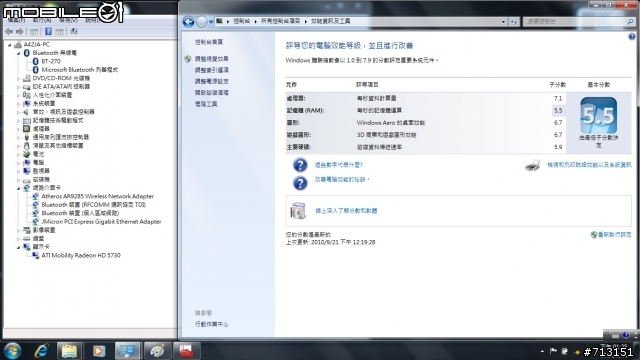Collapse the A42JA-PC root node
The image size is (640, 360).
tap(9, 45)
